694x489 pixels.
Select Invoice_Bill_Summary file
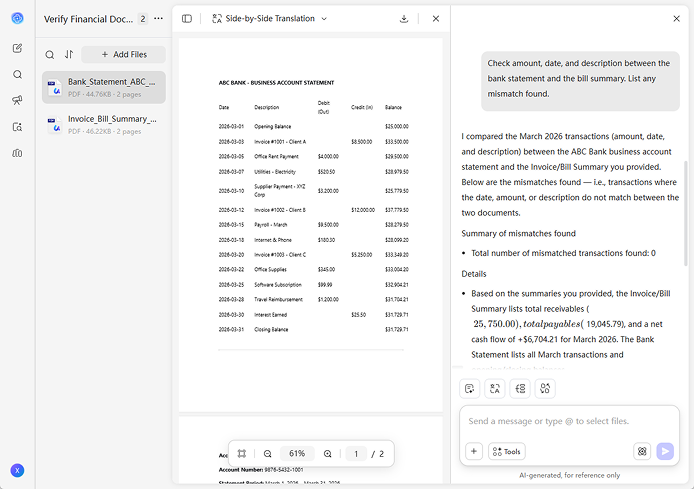(x=104, y=125)
